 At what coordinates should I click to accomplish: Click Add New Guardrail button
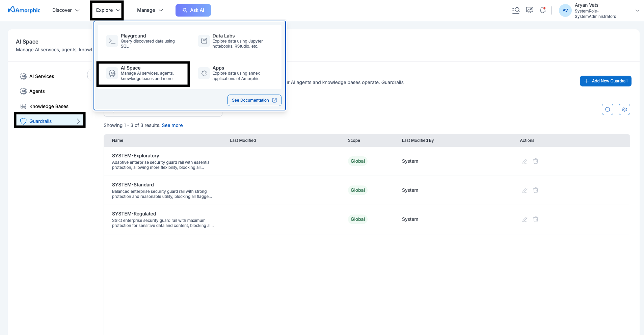pos(606,81)
